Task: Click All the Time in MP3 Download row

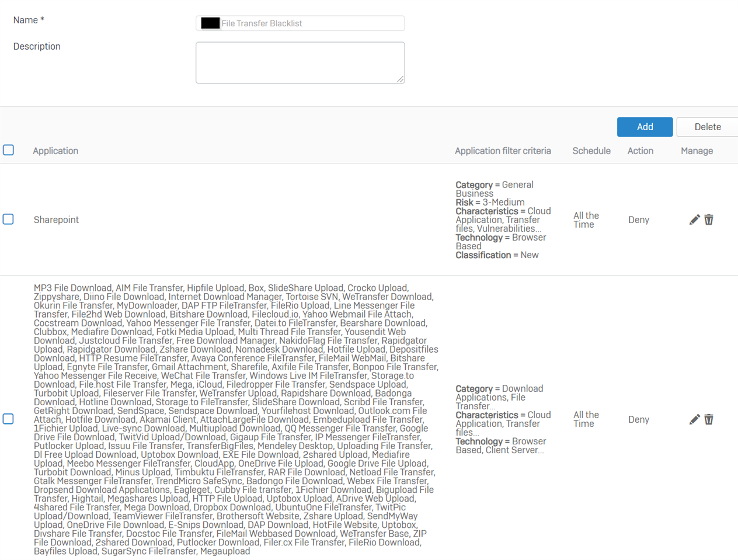Action: coord(586,419)
